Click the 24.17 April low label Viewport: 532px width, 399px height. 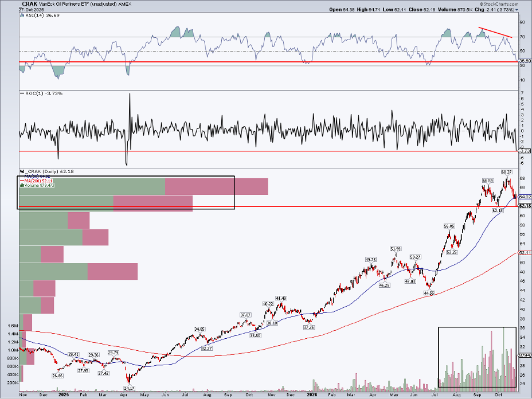click(x=129, y=389)
